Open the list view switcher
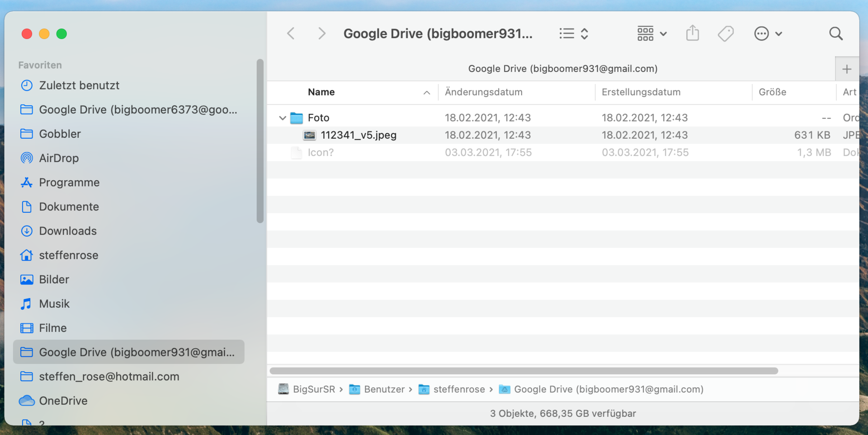Image resolution: width=868 pixels, height=435 pixels. pos(574,33)
